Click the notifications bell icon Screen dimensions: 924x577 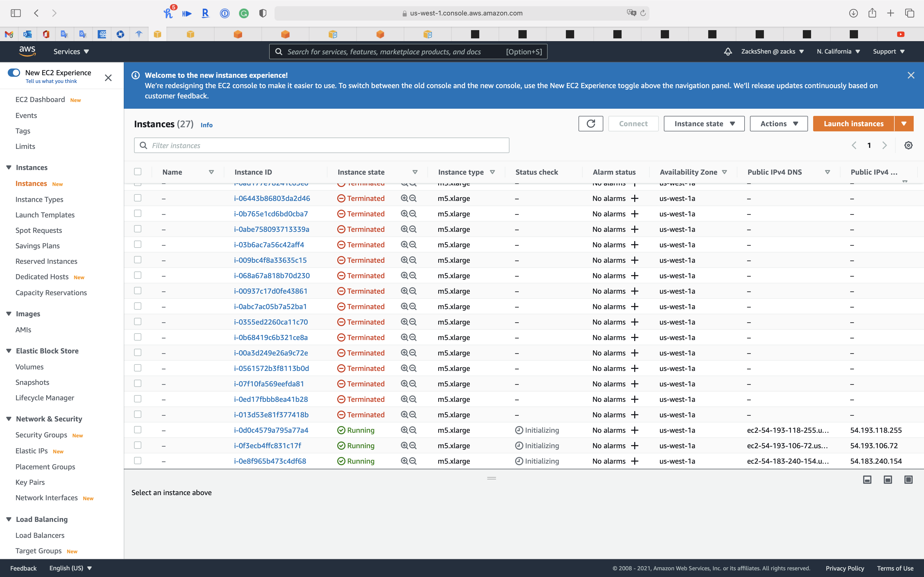728,52
